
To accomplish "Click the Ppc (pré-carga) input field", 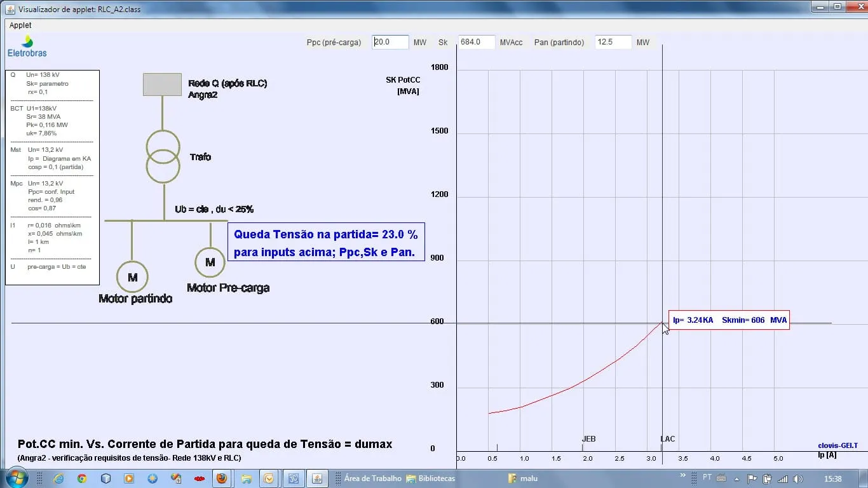I will click(x=390, y=42).
